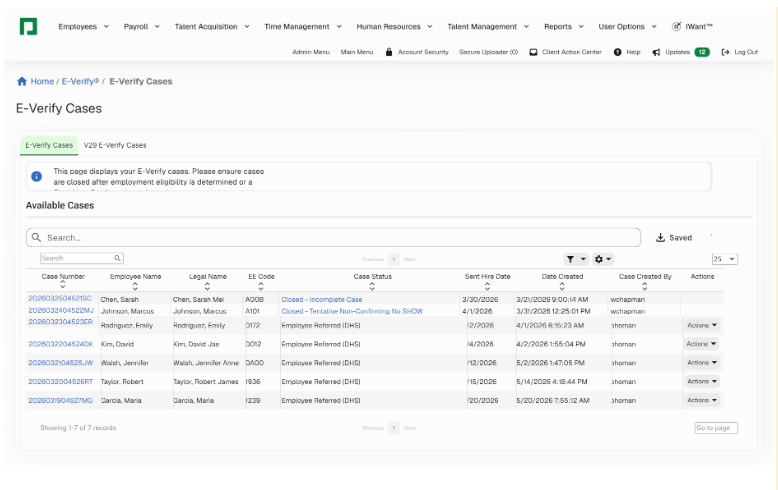Open case number 2026032304523ER
This screenshot has height=490, width=778.
[x=61, y=322]
